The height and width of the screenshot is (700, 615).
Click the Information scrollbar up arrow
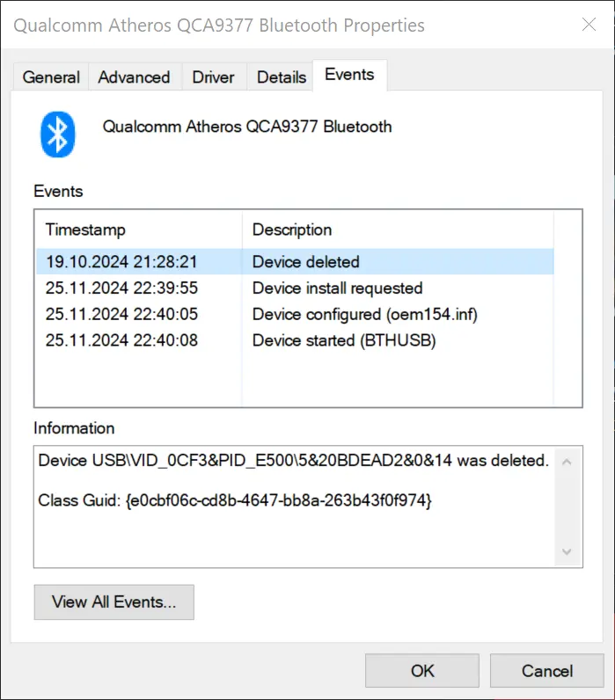pyautogui.click(x=567, y=462)
